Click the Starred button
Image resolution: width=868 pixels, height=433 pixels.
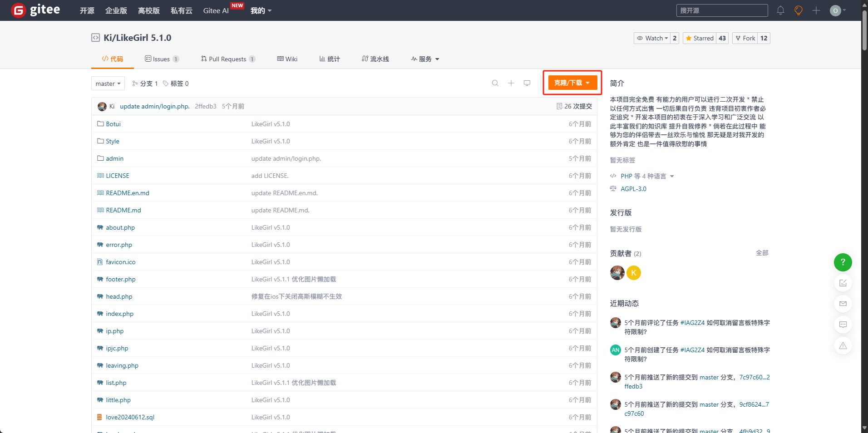click(700, 38)
